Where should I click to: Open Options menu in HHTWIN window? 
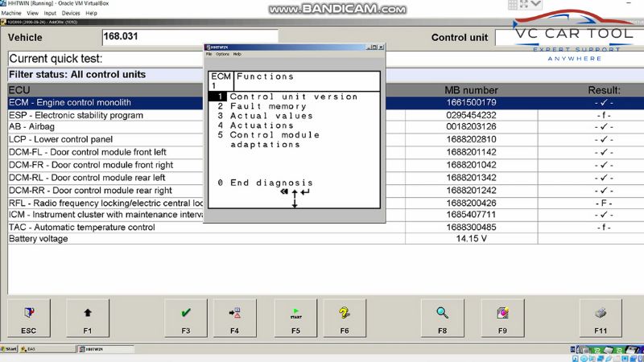coord(223,54)
